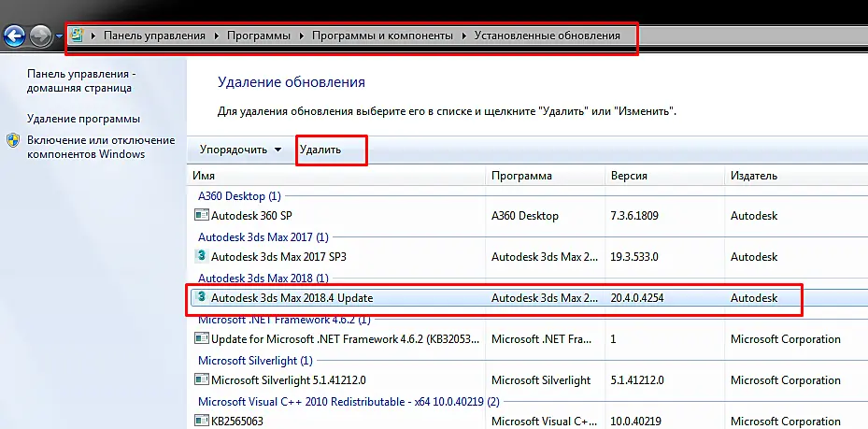Click Autodesk publisher in the 360 SP row

tap(754, 216)
